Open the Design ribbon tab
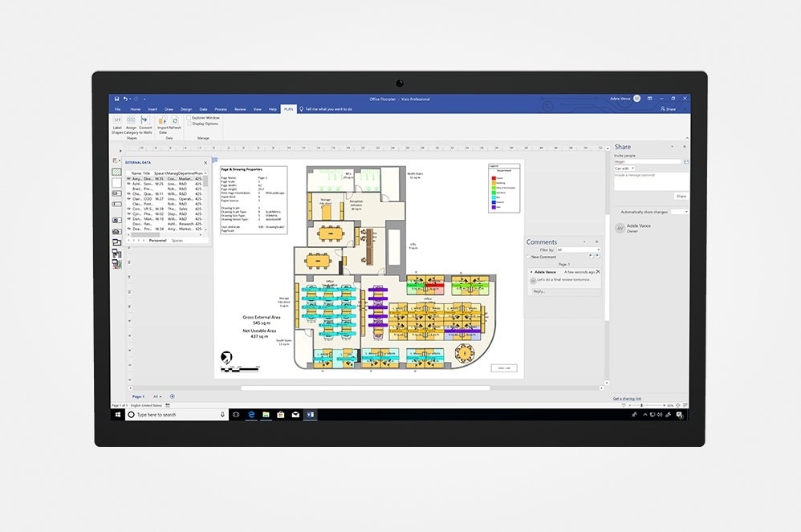The width and height of the screenshot is (801, 532). [186, 109]
